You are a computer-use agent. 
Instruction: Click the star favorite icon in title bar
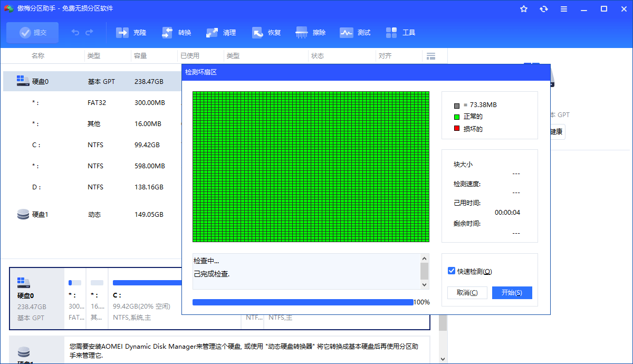pos(524,9)
